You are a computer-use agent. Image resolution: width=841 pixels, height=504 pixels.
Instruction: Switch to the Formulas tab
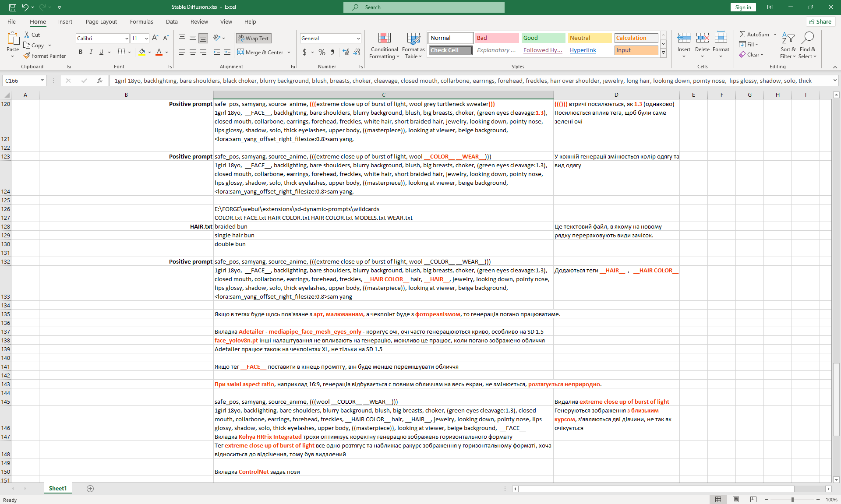tap(141, 22)
